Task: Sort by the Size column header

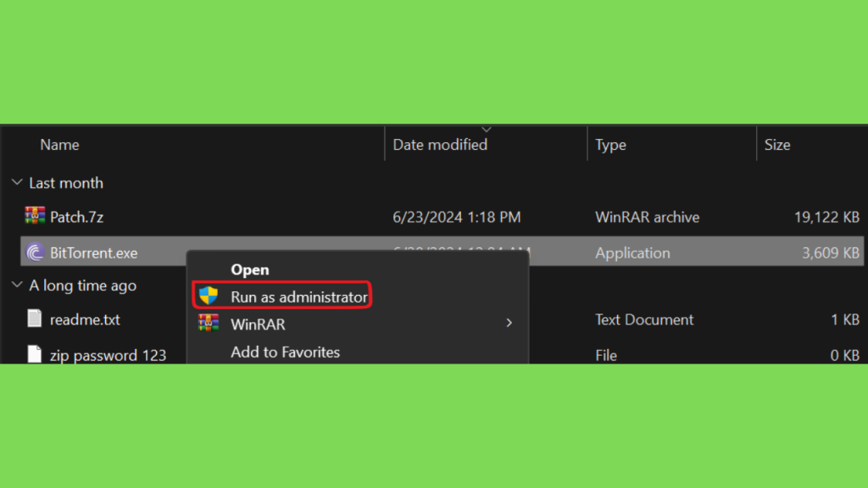Action: [777, 145]
